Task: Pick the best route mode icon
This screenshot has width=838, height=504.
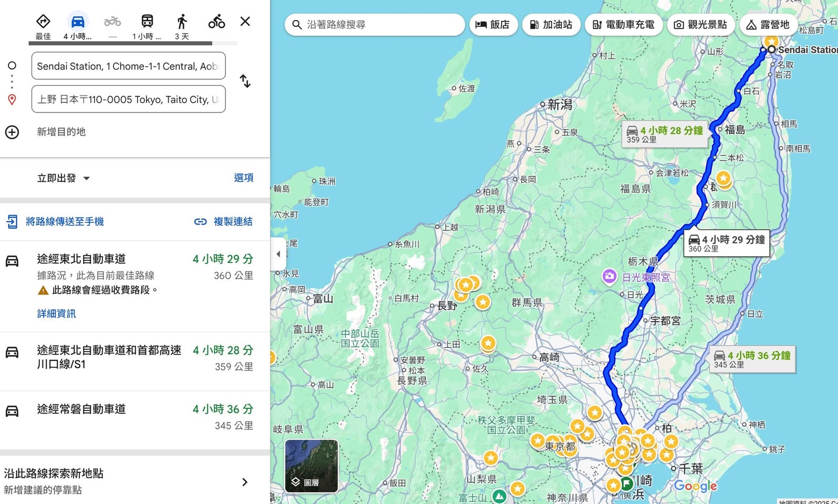Action: click(x=43, y=22)
